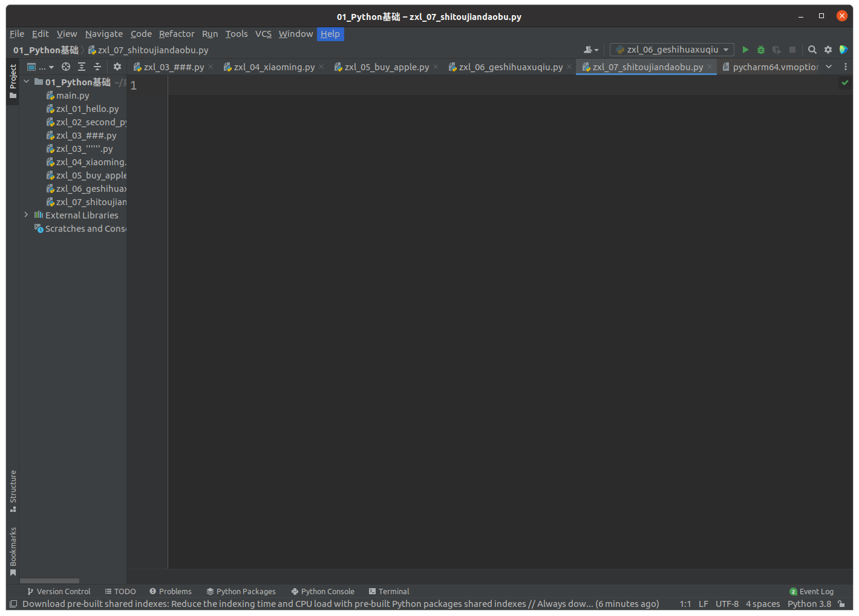The image size is (859, 616).
Task: Click the green inspection checkmark in editor
Action: [845, 83]
